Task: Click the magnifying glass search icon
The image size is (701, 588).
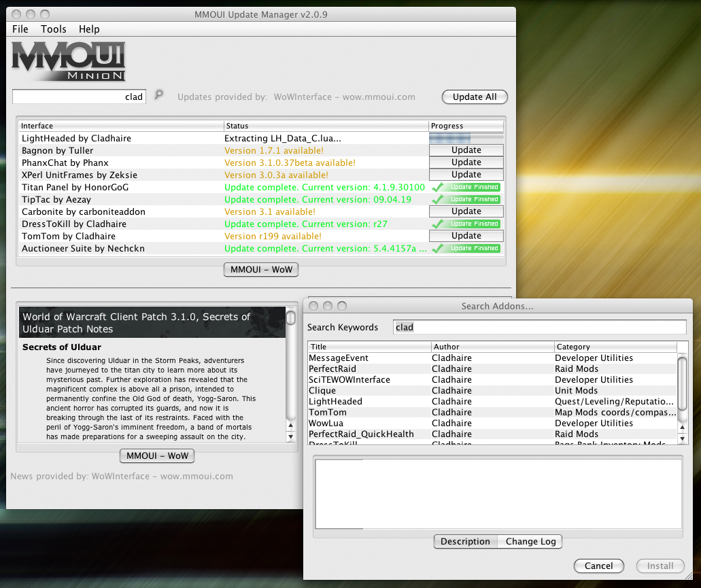Action: click(x=158, y=95)
